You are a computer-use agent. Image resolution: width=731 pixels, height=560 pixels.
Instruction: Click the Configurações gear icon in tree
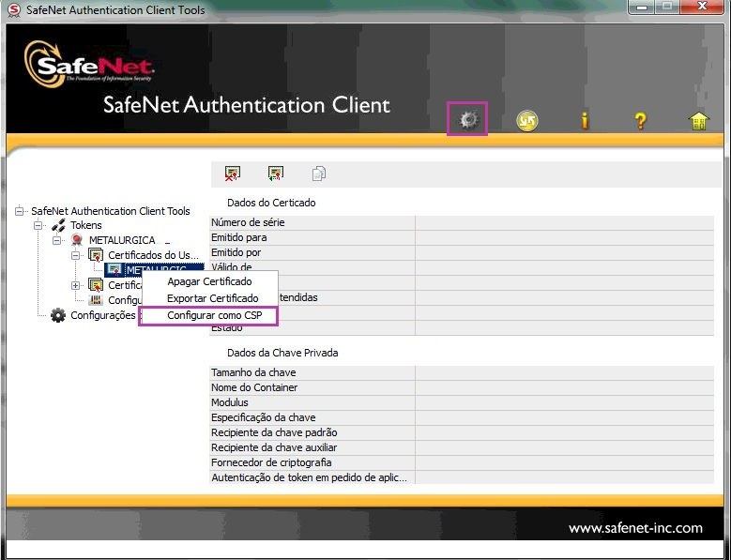(58, 315)
